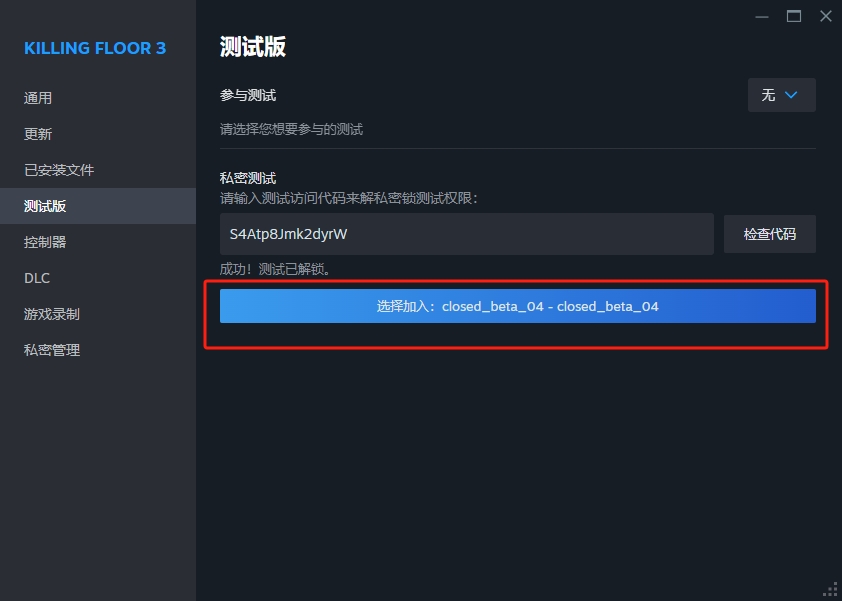The width and height of the screenshot is (842, 601).
Task: Open the 控制器 section
Action: (98, 242)
